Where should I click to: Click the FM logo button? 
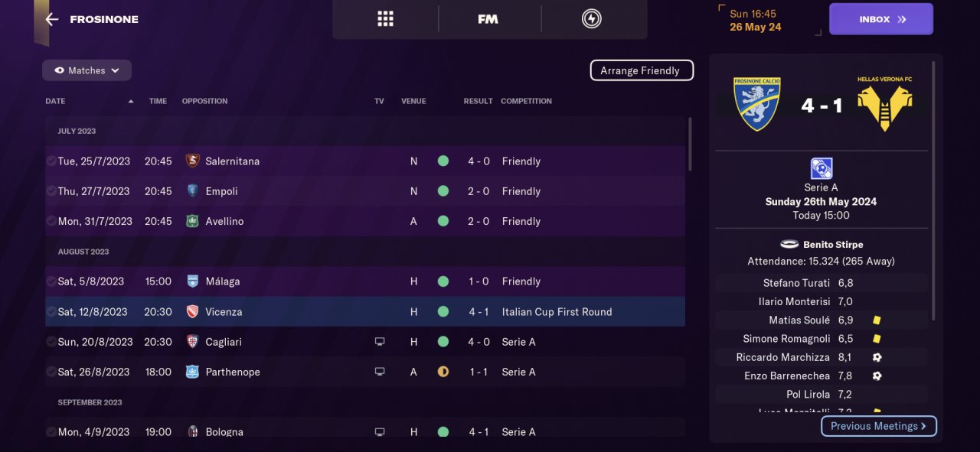[488, 19]
